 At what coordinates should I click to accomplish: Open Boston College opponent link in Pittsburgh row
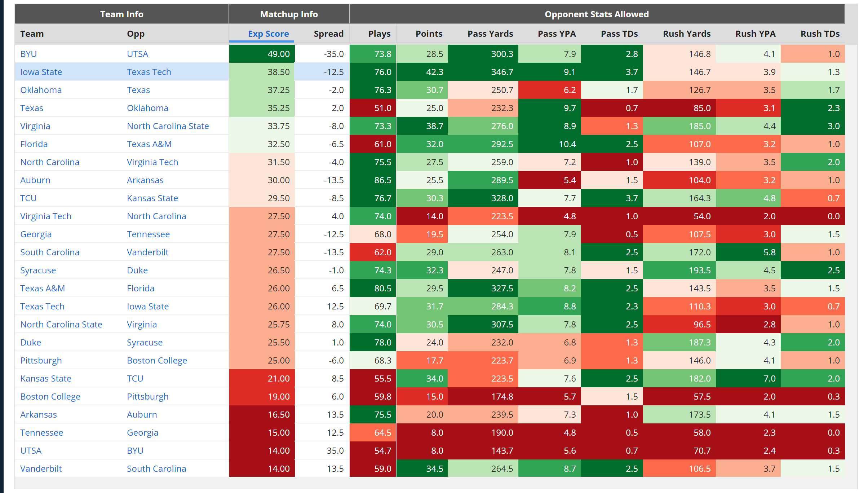coord(157,360)
